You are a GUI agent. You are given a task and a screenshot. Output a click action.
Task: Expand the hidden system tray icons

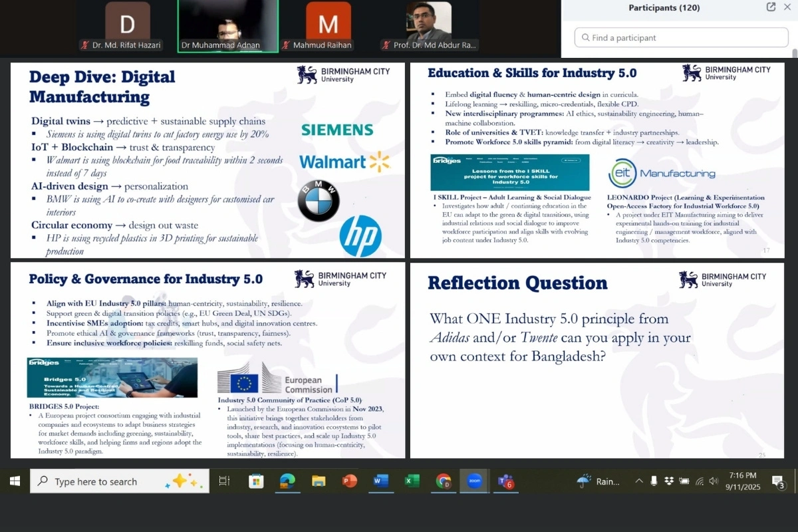point(639,481)
